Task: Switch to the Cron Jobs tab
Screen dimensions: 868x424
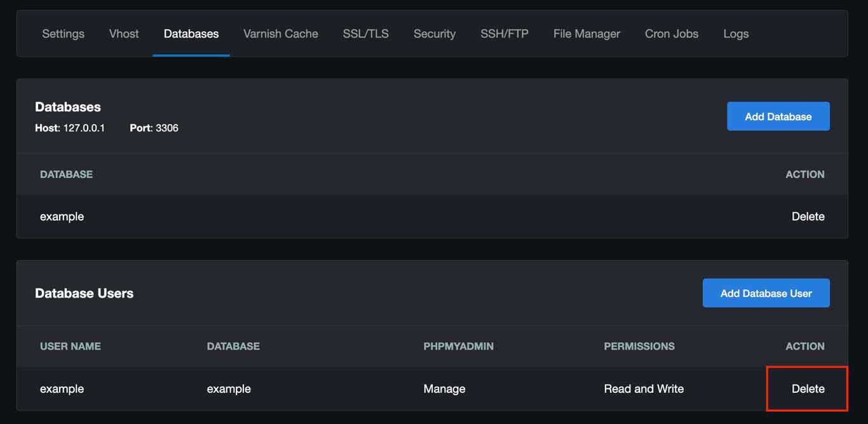Action: [x=671, y=34]
